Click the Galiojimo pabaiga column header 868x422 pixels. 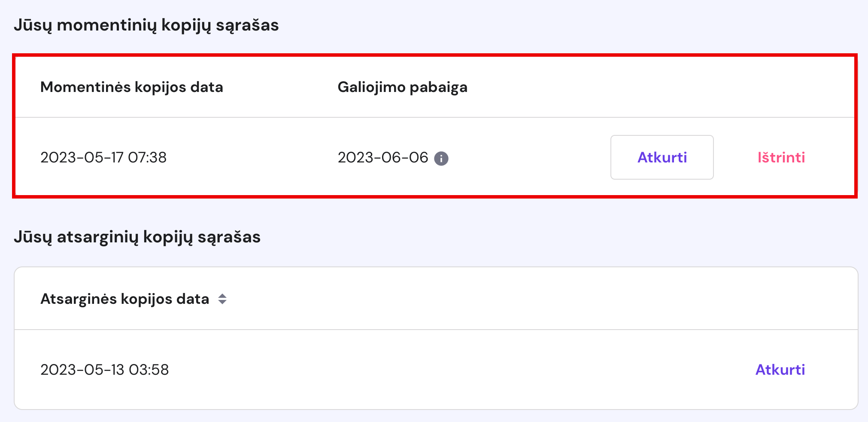coord(402,87)
